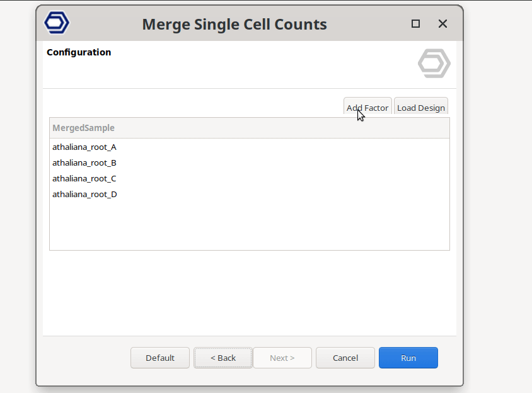
Task: Cancel the merge configuration
Action: [345, 358]
